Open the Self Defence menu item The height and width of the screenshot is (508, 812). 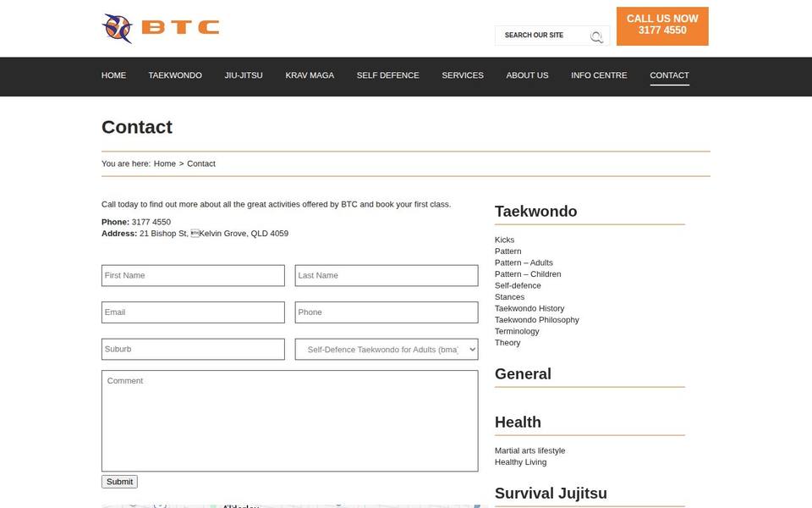coord(388,75)
